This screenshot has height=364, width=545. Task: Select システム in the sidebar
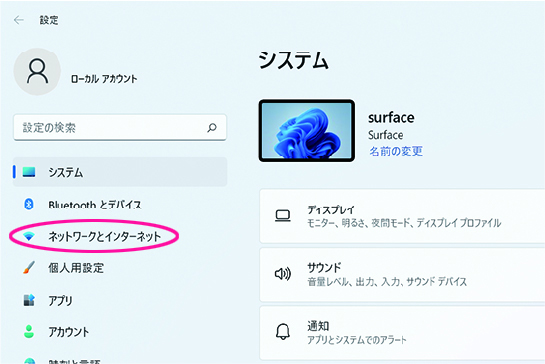point(120,172)
